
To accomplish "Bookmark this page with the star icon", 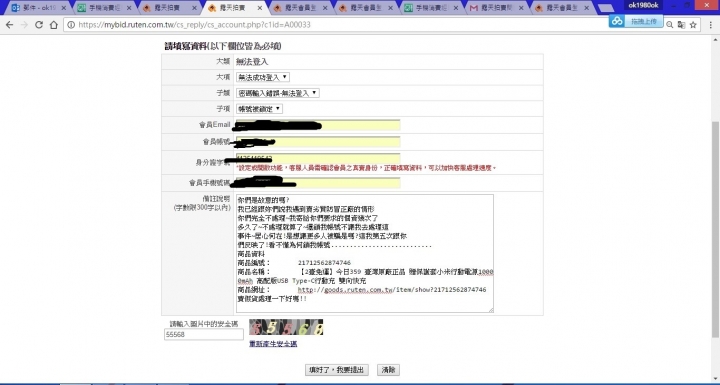I will click(693, 25).
